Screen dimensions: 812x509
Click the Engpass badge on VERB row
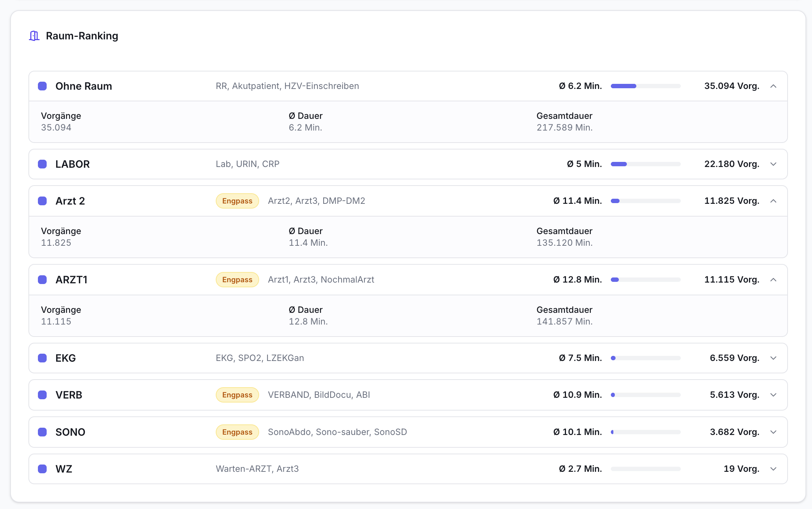(x=237, y=395)
